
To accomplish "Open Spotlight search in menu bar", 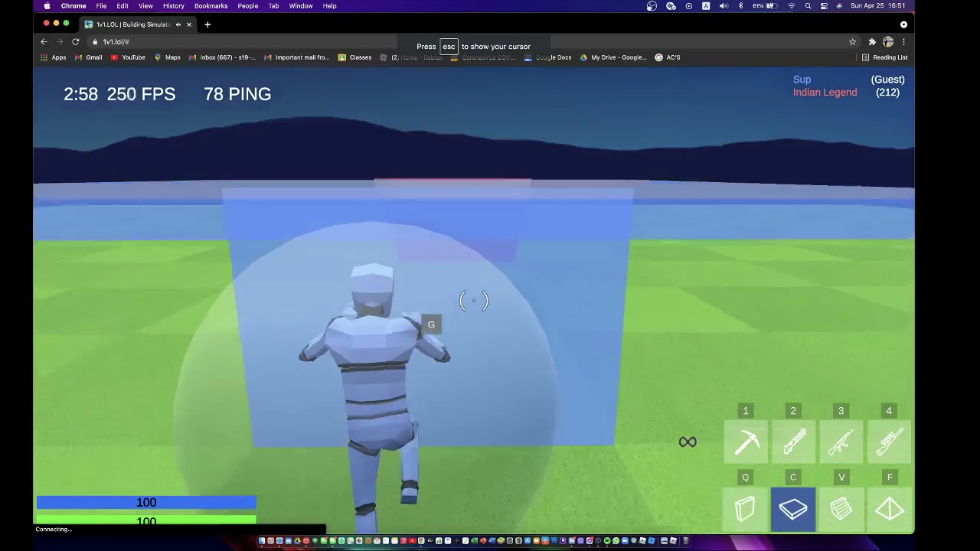I will [808, 6].
